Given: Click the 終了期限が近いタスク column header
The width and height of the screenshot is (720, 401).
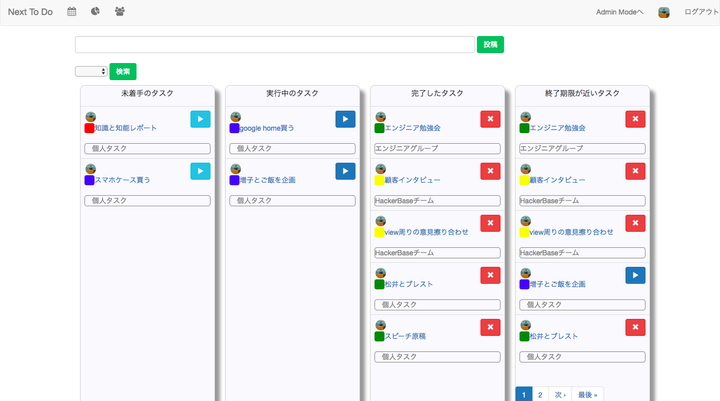Looking at the screenshot, I should [582, 93].
